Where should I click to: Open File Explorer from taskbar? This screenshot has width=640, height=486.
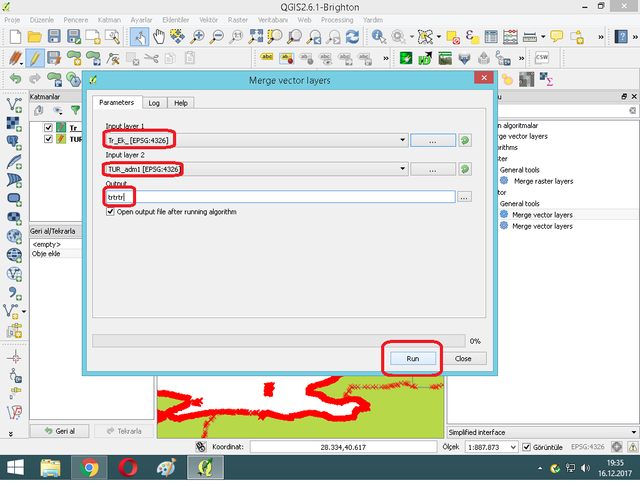51,468
